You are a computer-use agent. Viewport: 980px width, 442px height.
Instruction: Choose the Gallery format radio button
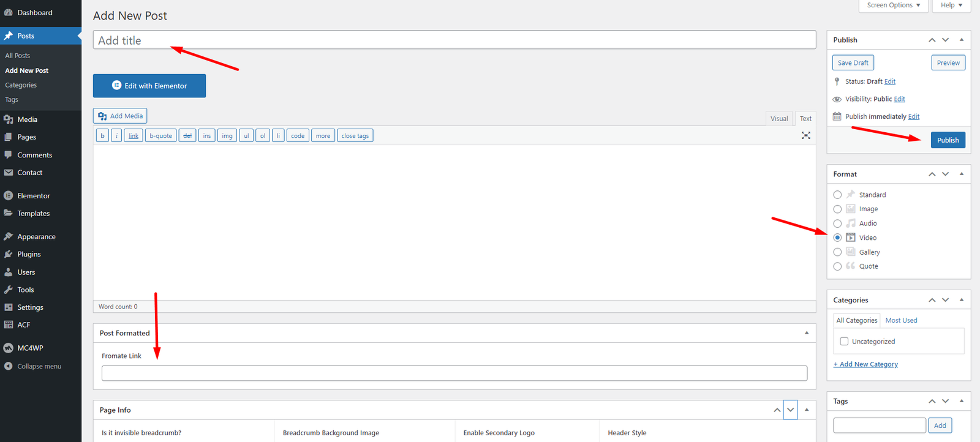[x=837, y=252]
